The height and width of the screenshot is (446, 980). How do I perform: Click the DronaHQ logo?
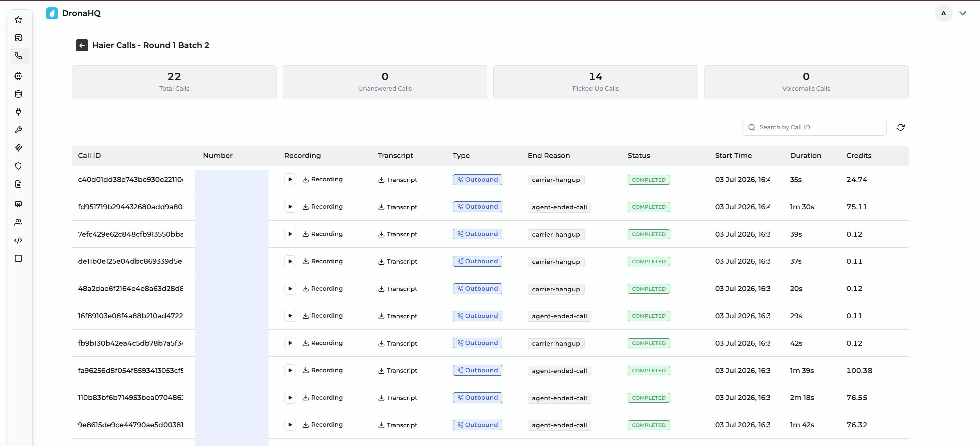[73, 13]
